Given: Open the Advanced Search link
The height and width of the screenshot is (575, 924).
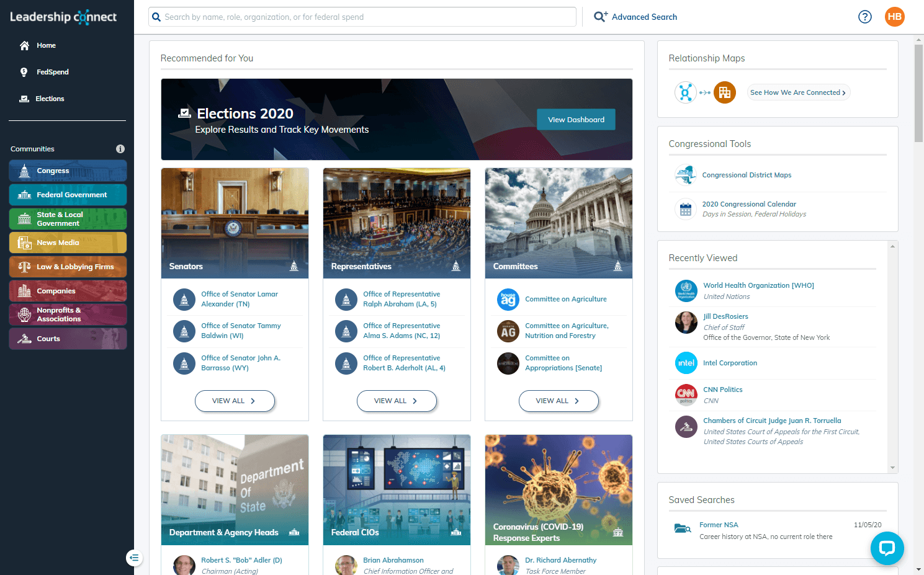Looking at the screenshot, I should click(x=644, y=17).
